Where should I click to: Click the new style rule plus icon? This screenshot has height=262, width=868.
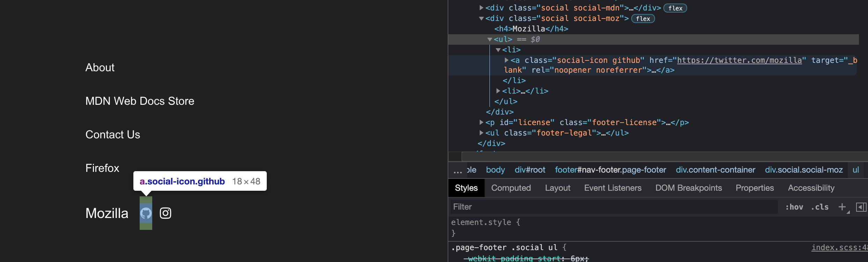(842, 207)
